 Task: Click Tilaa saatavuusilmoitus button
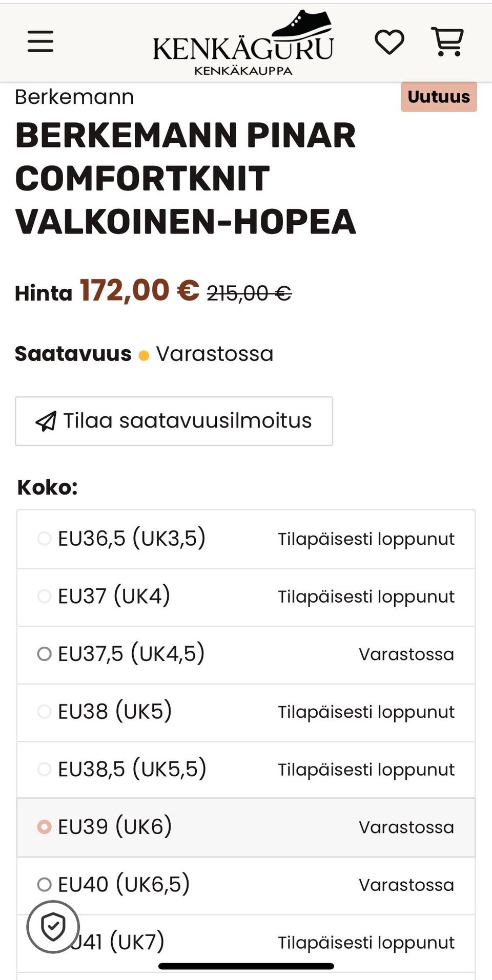click(174, 421)
